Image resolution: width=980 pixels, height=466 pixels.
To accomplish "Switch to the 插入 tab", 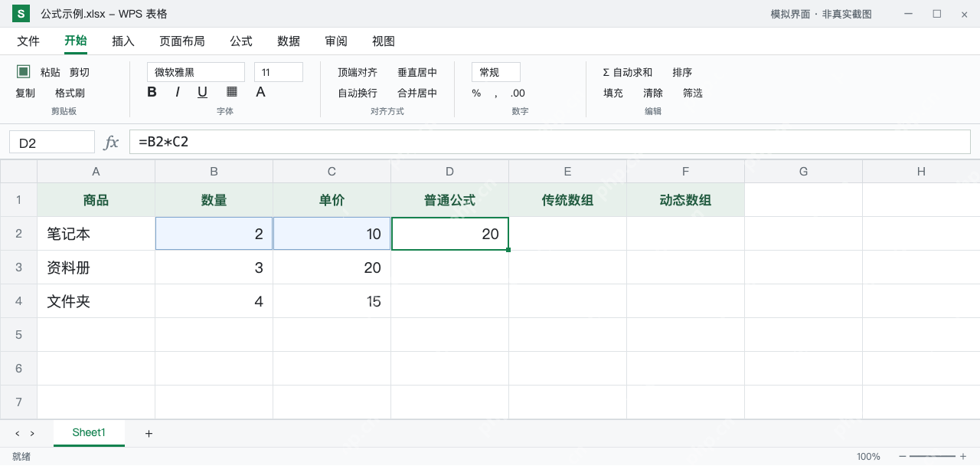I will (x=123, y=41).
